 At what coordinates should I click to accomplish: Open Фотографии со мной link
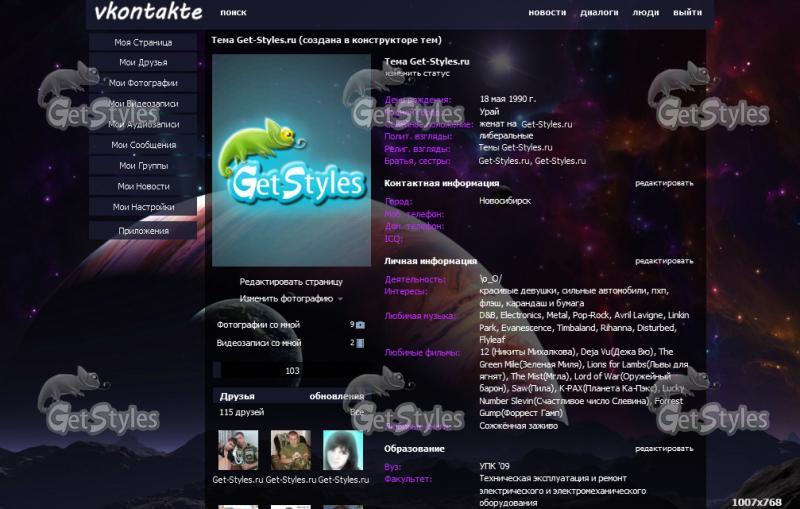(258, 324)
